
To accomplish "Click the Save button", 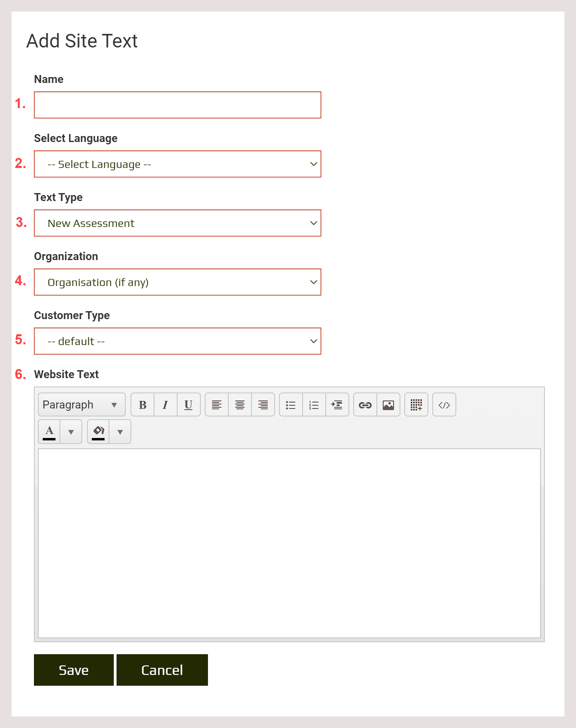I will 74,670.
